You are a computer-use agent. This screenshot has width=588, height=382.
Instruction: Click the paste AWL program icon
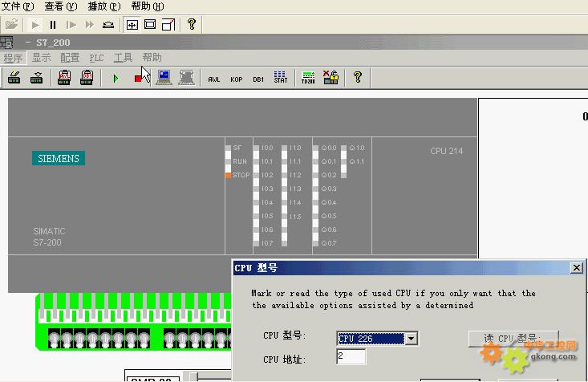(64, 78)
